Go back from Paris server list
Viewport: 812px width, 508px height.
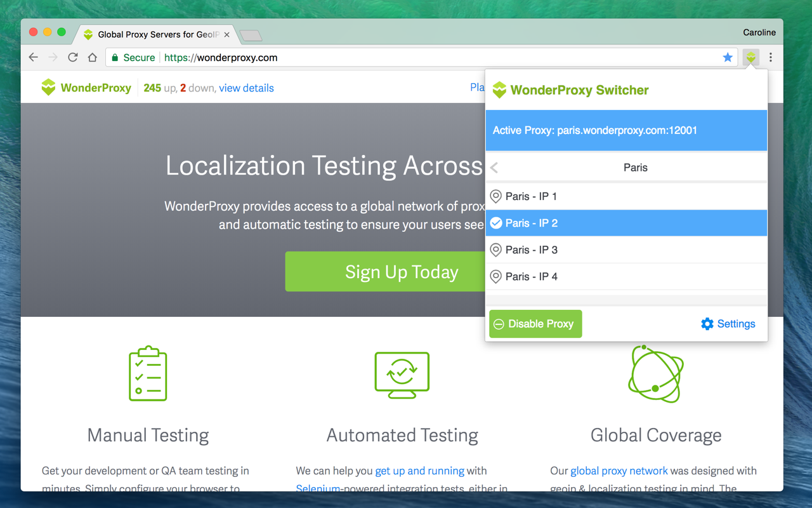pos(495,168)
